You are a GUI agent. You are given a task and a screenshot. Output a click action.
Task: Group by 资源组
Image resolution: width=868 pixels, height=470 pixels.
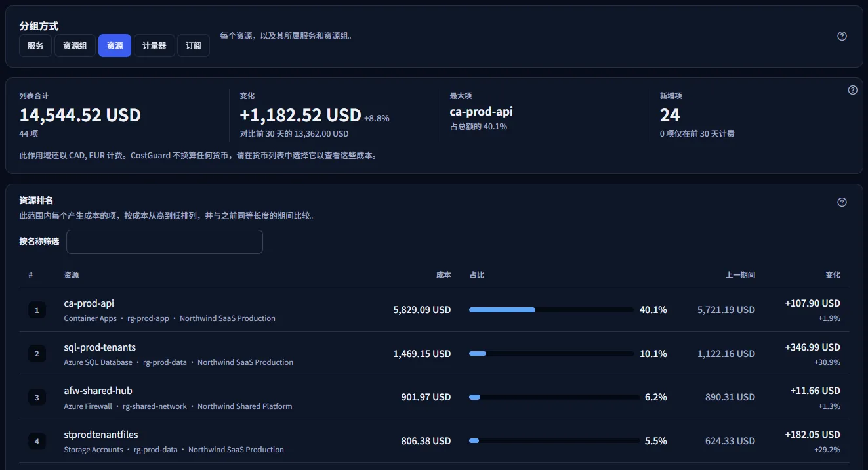click(x=75, y=46)
